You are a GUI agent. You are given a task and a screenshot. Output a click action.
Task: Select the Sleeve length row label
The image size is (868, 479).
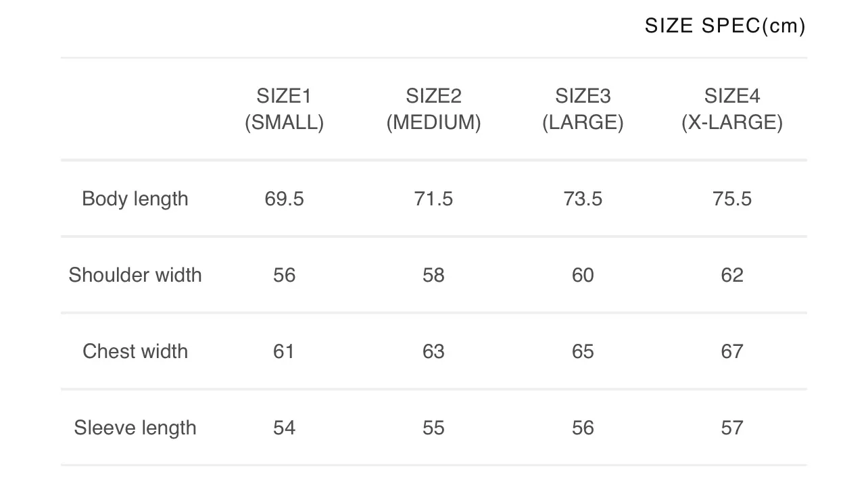click(135, 428)
